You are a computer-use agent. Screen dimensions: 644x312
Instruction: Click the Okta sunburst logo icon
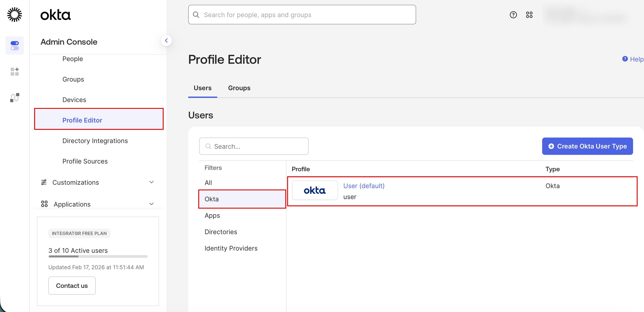pyautogui.click(x=15, y=15)
